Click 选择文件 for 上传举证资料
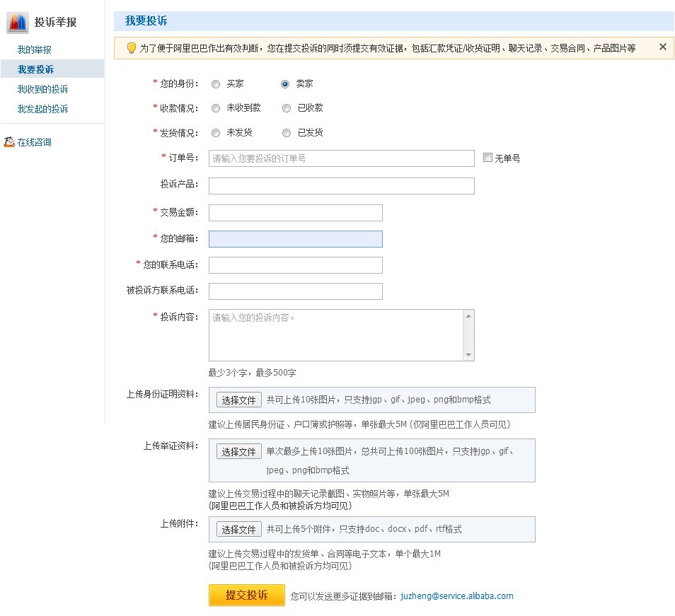The height and width of the screenshot is (616, 675). [x=238, y=452]
